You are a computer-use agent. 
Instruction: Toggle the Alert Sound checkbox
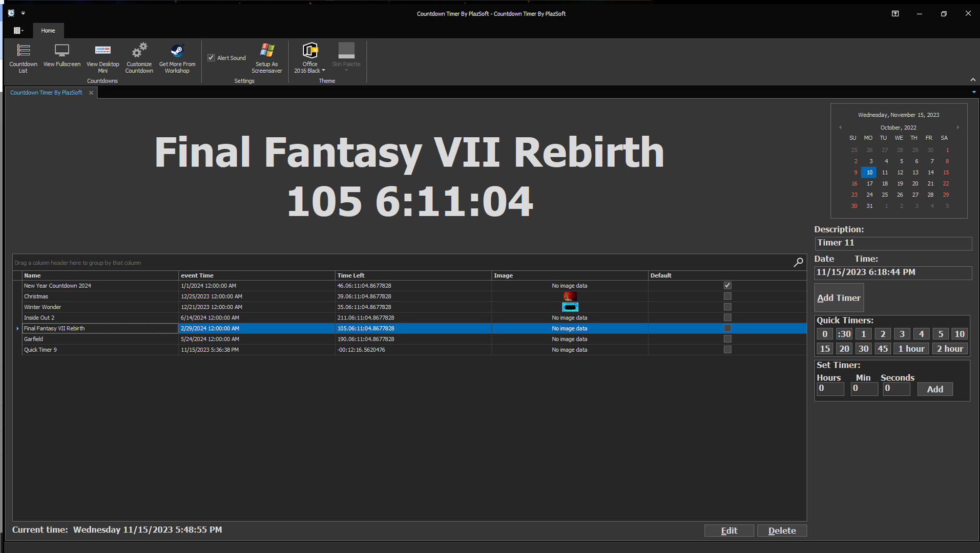click(212, 57)
